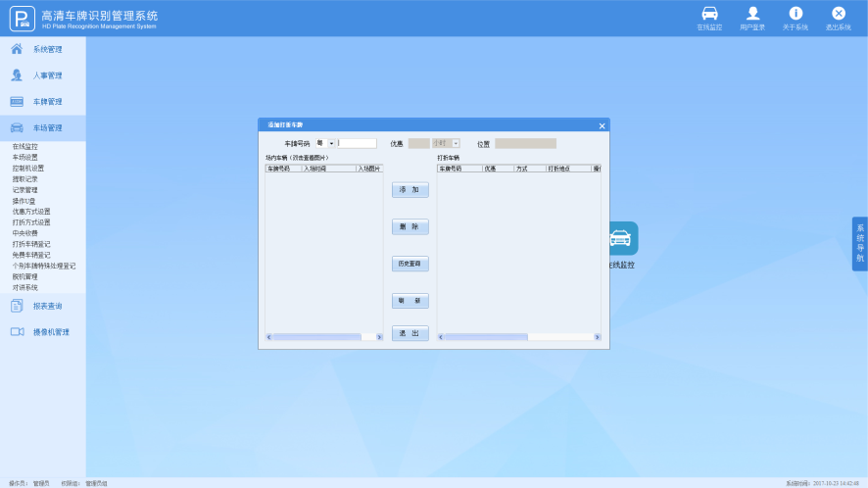Open 用户登录 user icon in top bar

tap(752, 14)
